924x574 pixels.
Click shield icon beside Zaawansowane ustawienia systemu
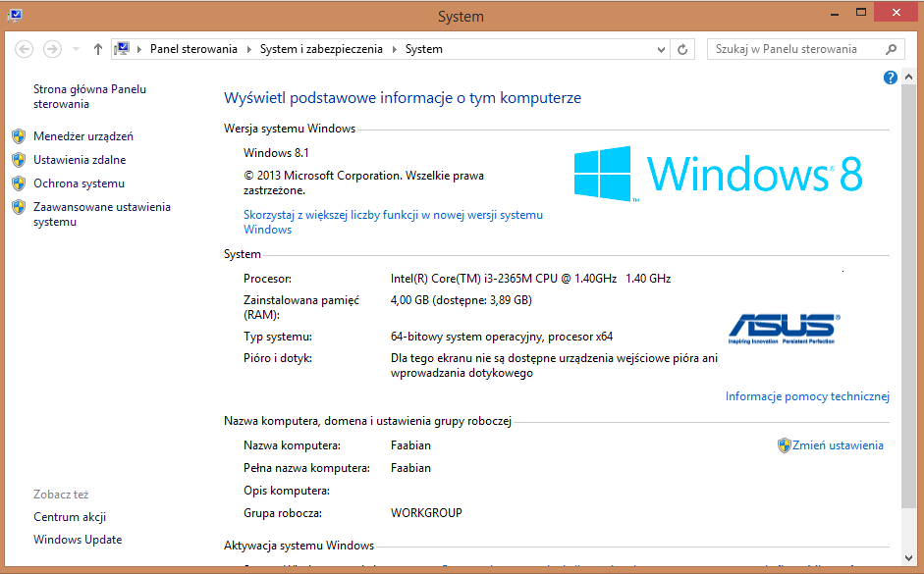(x=19, y=207)
